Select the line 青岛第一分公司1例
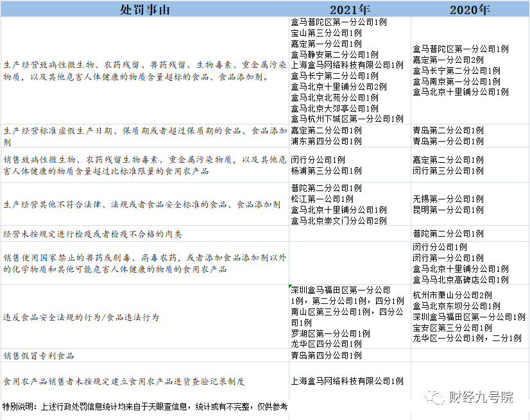Screen dimensions: 530x420 click(449, 141)
